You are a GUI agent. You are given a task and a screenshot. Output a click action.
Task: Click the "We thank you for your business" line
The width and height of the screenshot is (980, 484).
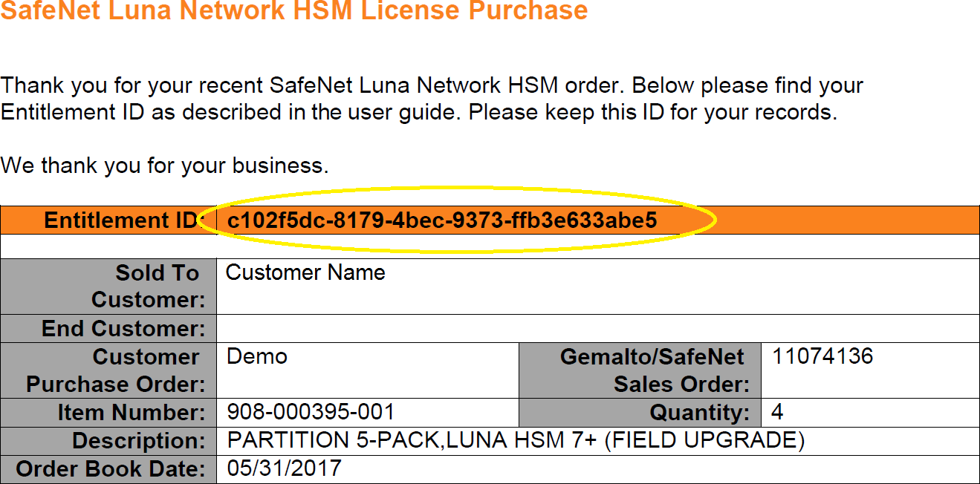164,165
